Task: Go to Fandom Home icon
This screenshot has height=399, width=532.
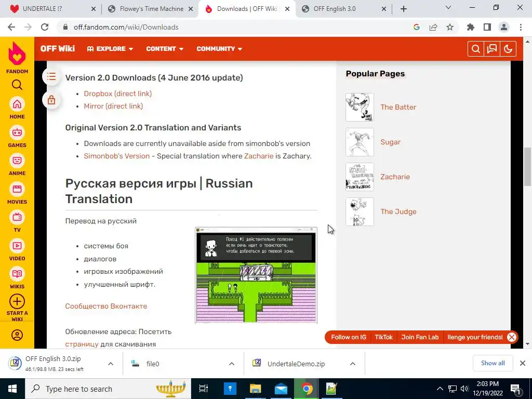Action: coord(17,104)
